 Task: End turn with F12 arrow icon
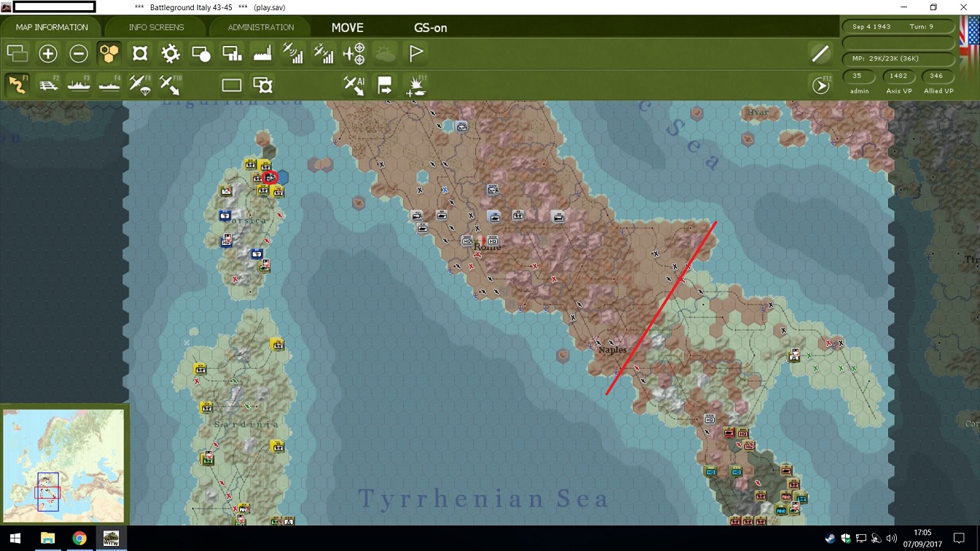[821, 85]
